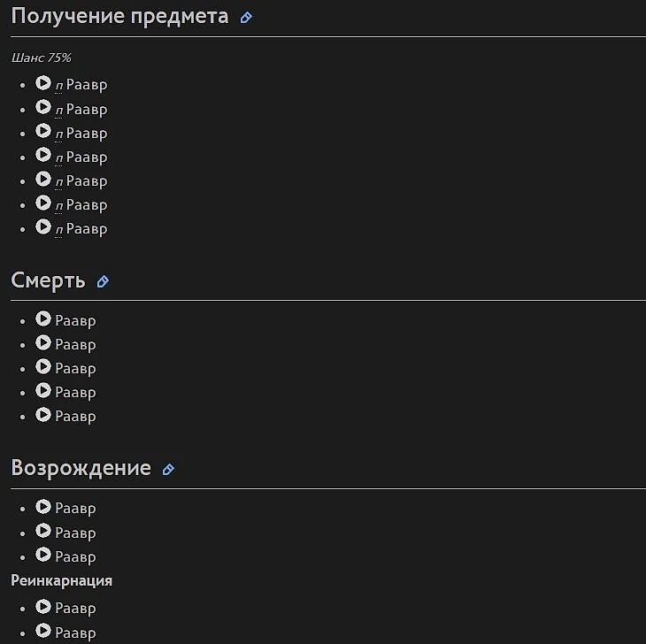This screenshot has height=644, width=646.
Task: Click the 'п' marker in first Раавр line
Action: pyautogui.click(x=59, y=86)
